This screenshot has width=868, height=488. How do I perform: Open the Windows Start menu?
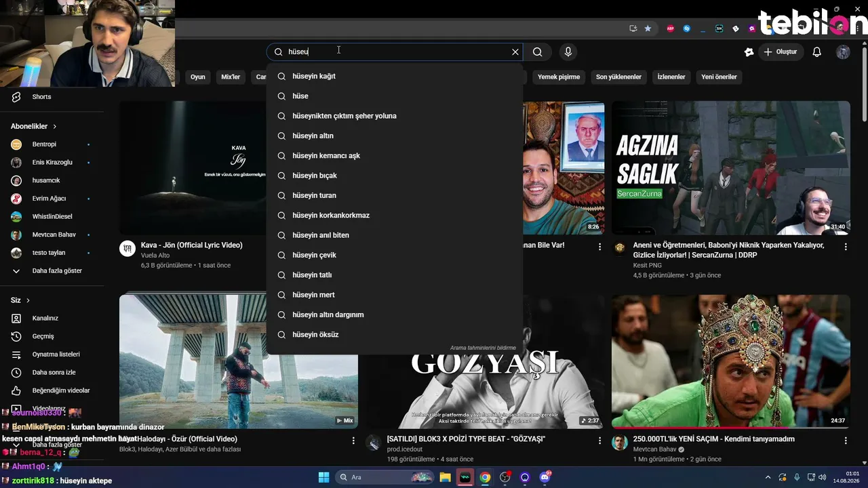click(x=323, y=477)
